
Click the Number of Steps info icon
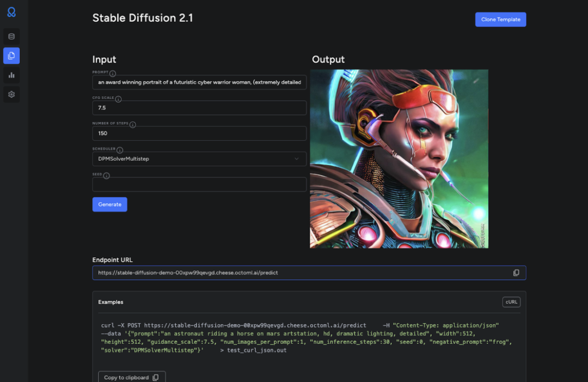[133, 125]
